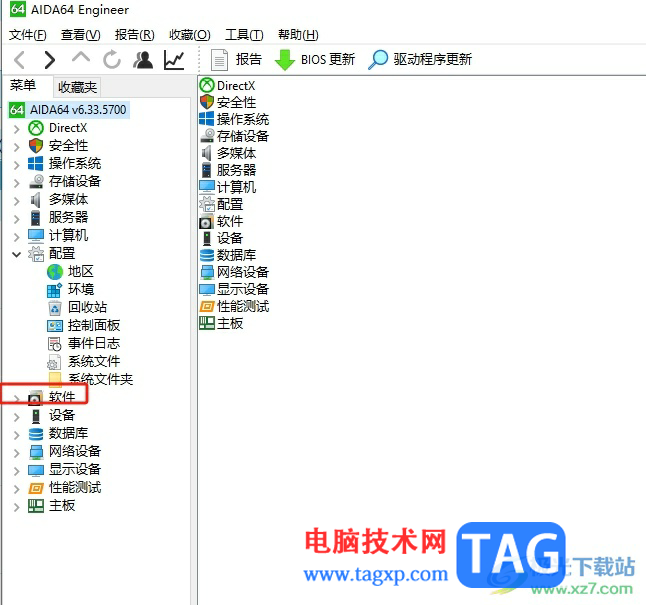Image resolution: width=646 pixels, height=605 pixels.
Task: Expand the 数据库 tree node
Action: (x=16, y=435)
